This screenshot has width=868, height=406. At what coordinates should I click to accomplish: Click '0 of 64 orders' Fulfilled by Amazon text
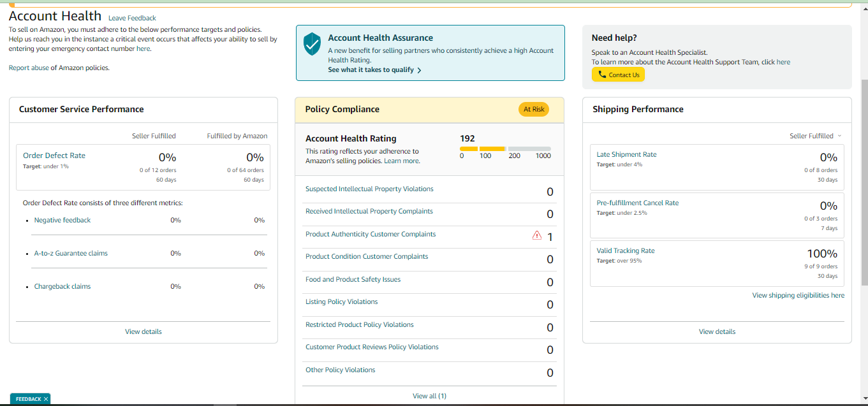click(245, 170)
